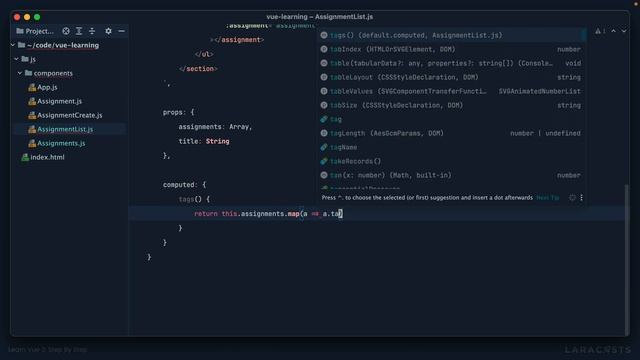Open App.js in the project tree
Viewport: 640px width, 360px height.
pos(47,87)
